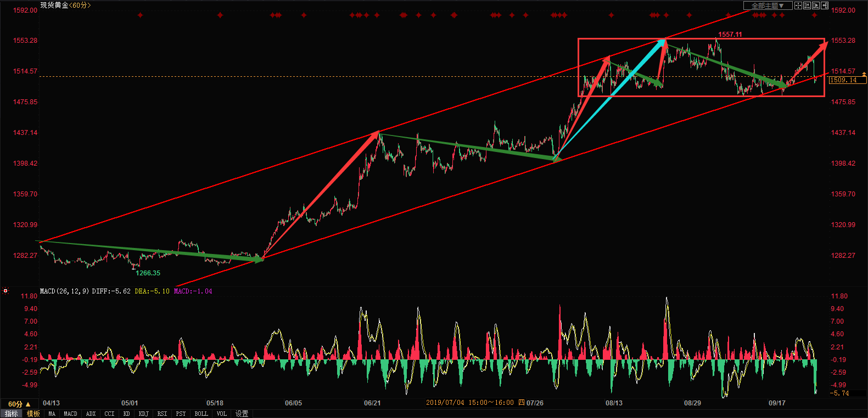
Task: Select the KDJ indicator
Action: point(144,414)
